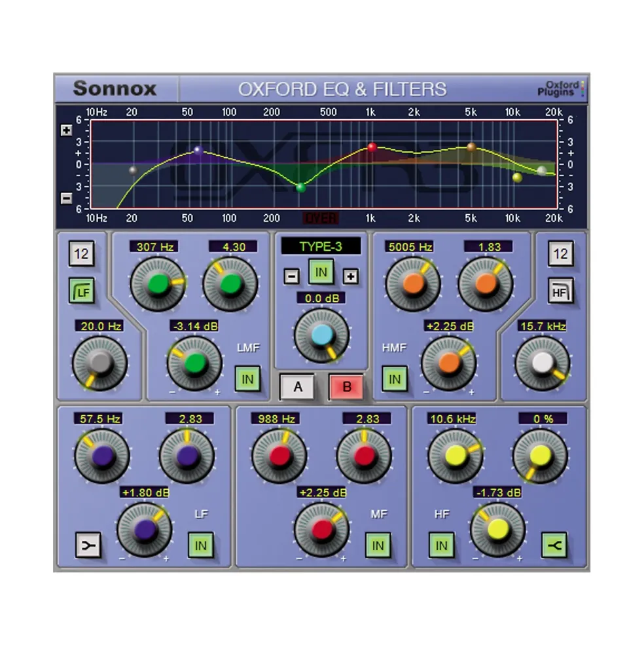This screenshot has height=645, width=644.
Task: Toggle the HMF band IN button
Action: tap(395, 379)
